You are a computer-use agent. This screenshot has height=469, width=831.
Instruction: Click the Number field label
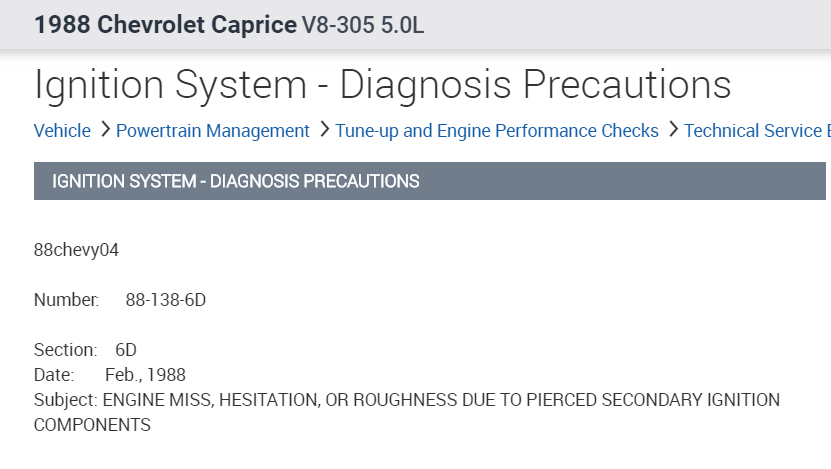click(x=66, y=300)
